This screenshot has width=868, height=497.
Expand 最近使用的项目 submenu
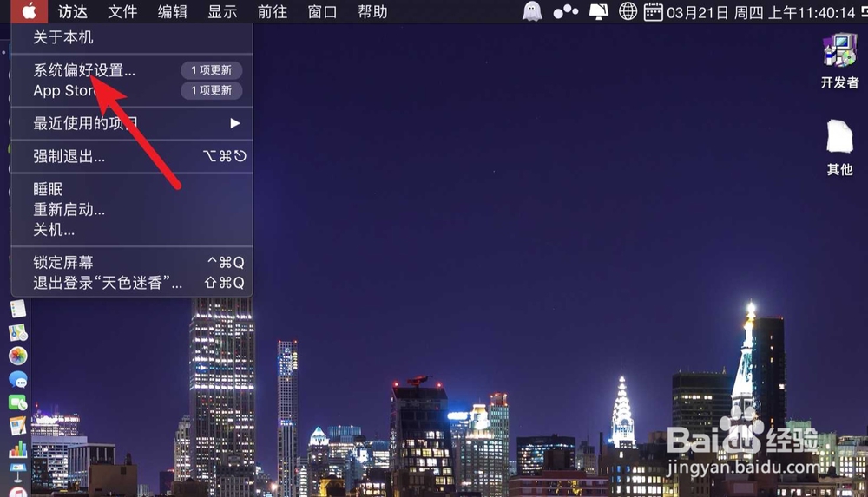[x=132, y=123]
